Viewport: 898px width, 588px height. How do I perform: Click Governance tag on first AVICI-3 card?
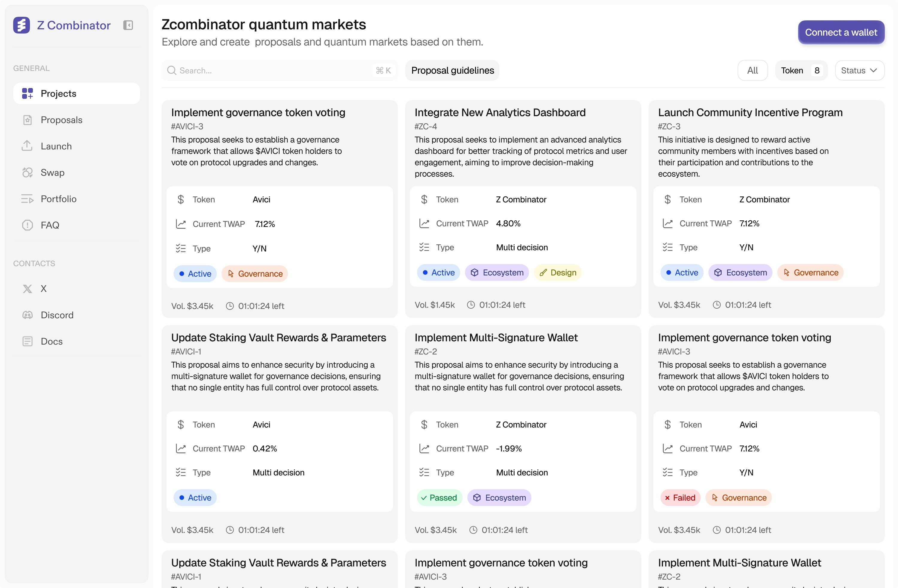point(255,274)
